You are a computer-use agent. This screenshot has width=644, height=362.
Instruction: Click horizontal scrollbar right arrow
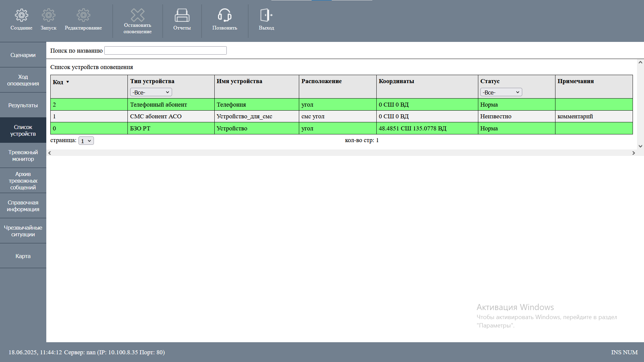(x=634, y=153)
